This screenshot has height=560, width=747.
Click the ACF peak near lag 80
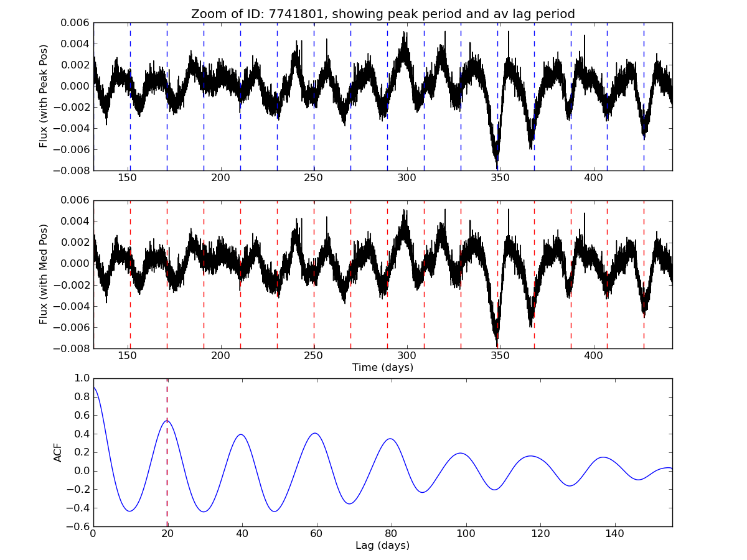click(x=390, y=439)
